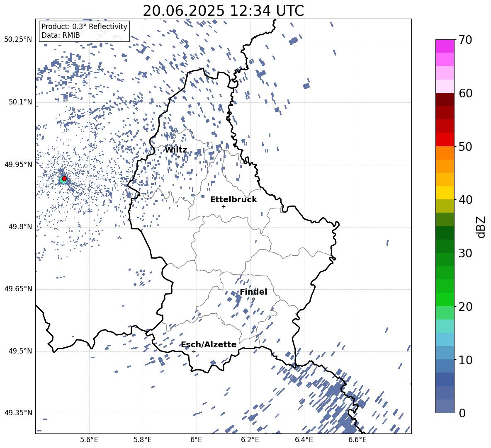Click the 49.65°N latitude tick label
This screenshot has height=448, width=491.
click(x=18, y=289)
